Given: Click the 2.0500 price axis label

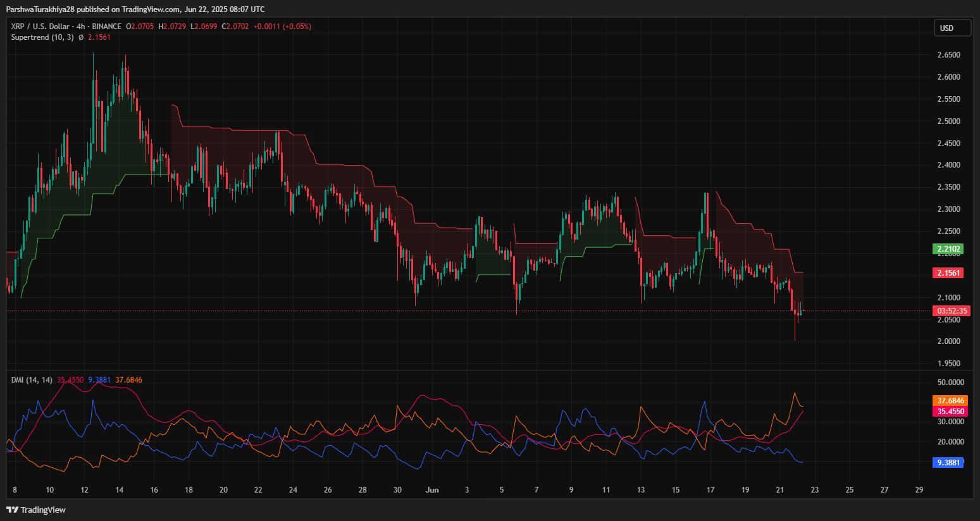Looking at the screenshot, I should pos(948,320).
